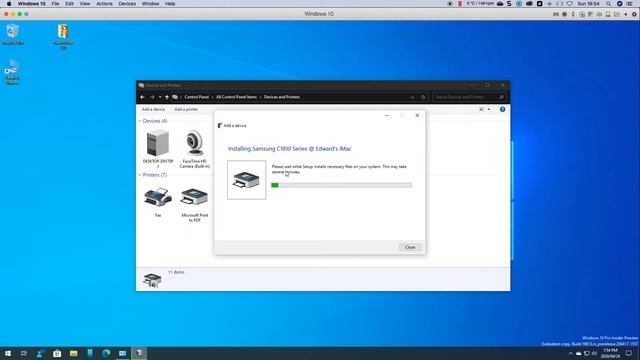
Task: Open the recent locations dropdown near navigation arrows
Action: pos(160,97)
